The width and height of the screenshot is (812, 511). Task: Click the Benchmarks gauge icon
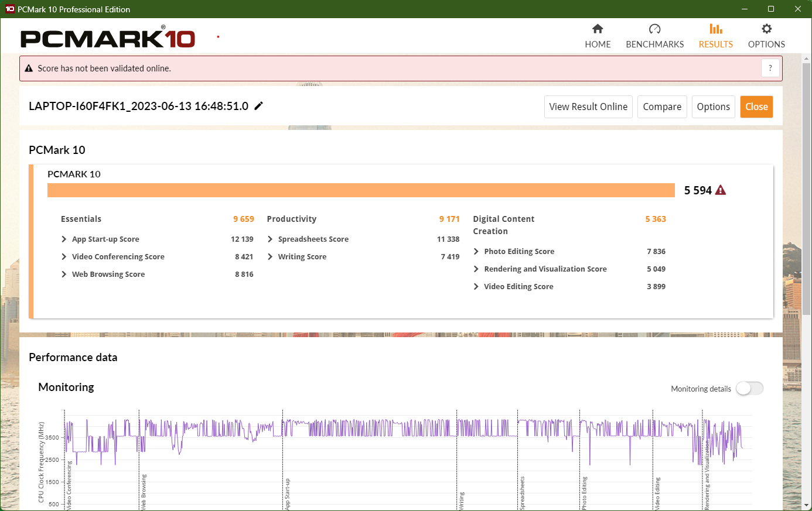coord(655,29)
